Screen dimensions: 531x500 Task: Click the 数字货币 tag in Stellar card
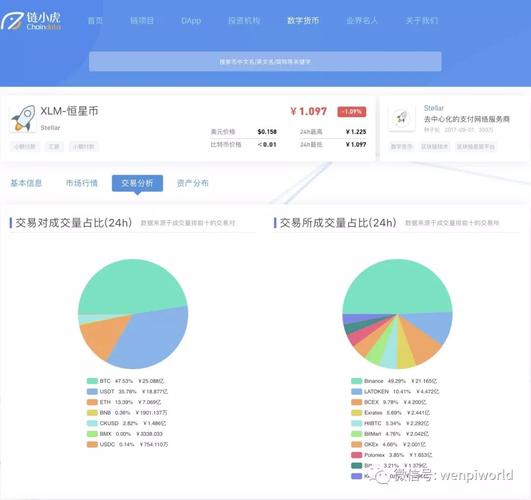(401, 147)
